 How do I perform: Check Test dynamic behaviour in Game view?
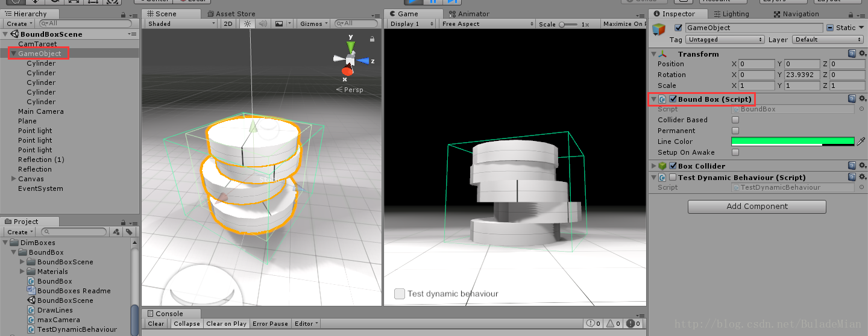pos(399,294)
